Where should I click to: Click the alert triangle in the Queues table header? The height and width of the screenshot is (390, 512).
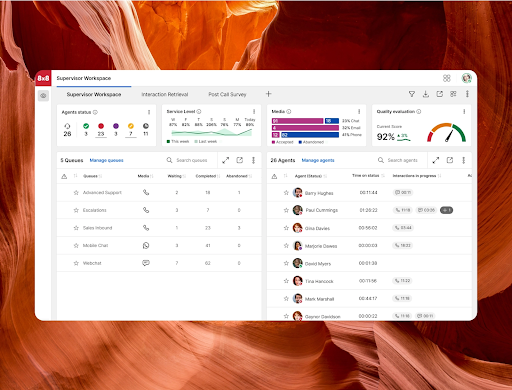(x=64, y=176)
